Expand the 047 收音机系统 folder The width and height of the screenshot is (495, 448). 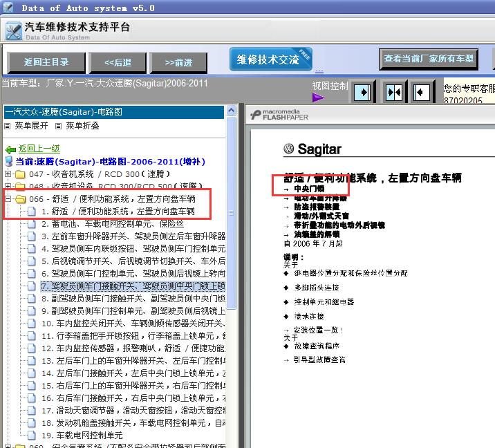pos(8,174)
